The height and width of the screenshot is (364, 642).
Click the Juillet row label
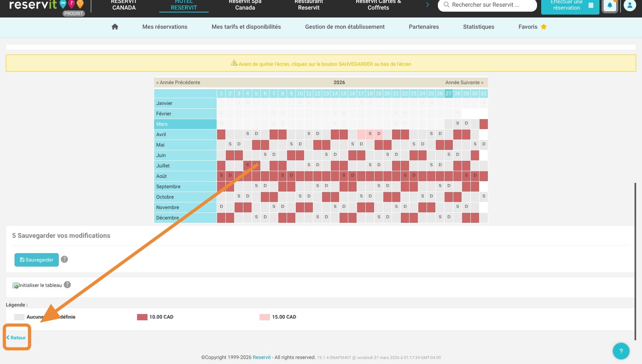[x=185, y=165]
